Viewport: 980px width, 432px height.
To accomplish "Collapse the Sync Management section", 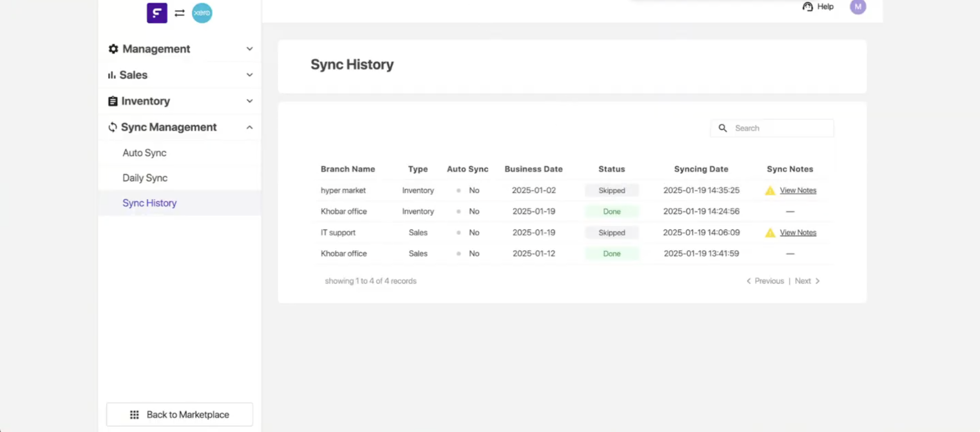I will 249,127.
